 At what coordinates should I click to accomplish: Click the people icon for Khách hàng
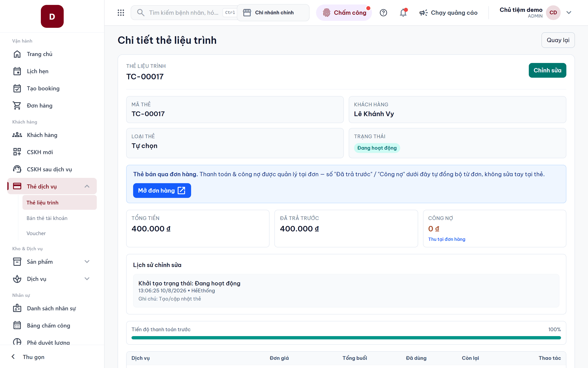tap(17, 135)
